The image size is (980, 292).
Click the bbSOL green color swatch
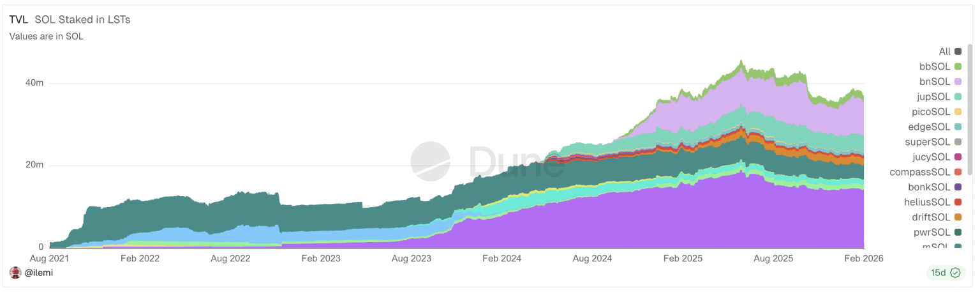pos(958,66)
